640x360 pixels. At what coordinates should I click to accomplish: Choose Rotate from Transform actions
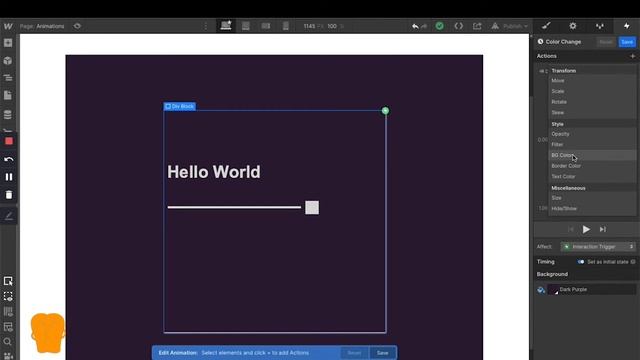tap(592, 102)
